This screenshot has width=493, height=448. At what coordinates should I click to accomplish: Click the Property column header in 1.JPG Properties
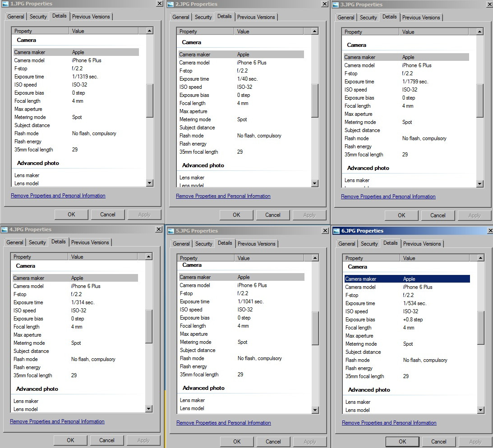pyautogui.click(x=40, y=31)
